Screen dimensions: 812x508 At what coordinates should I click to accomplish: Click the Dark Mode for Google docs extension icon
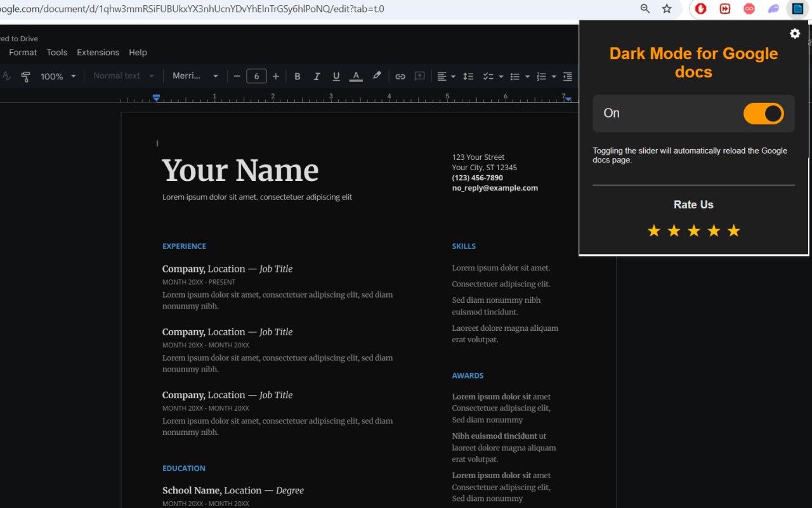pyautogui.click(x=797, y=9)
